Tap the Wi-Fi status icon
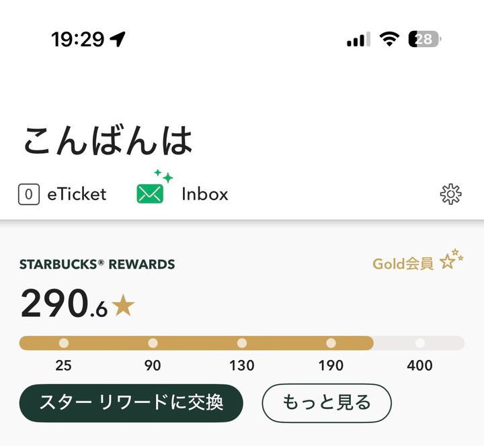Viewport: 484px width, 448px height. (389, 39)
